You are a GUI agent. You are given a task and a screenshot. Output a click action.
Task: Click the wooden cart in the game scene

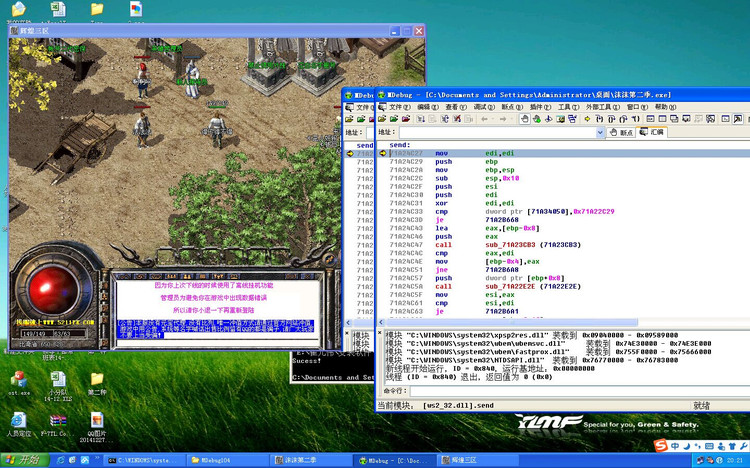(x=79, y=145)
